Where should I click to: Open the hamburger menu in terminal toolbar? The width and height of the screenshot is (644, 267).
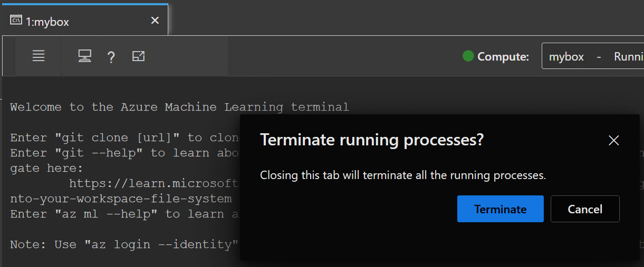coord(39,56)
